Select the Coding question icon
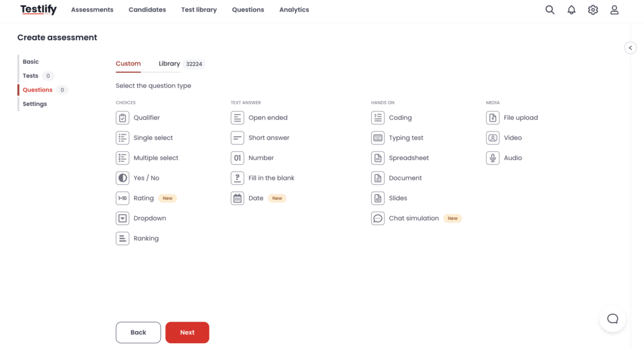 tap(378, 118)
